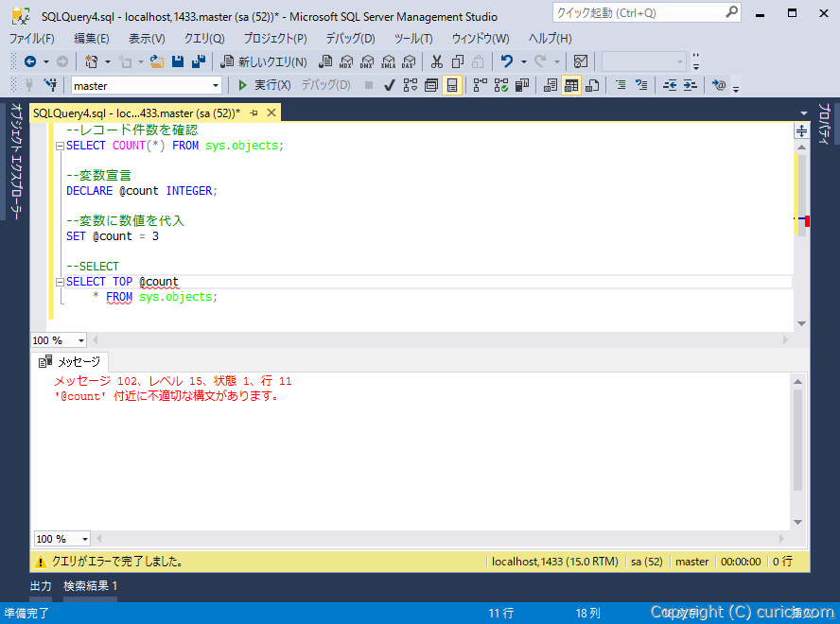Unpin the SQLQuery4.sql document tab
Viewport: 840px width, 624px height.
255,112
